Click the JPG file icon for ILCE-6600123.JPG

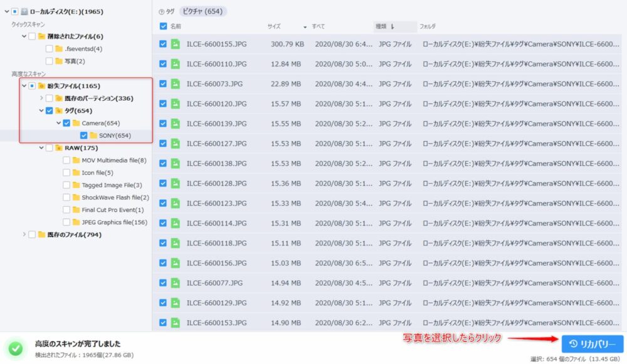(x=175, y=204)
